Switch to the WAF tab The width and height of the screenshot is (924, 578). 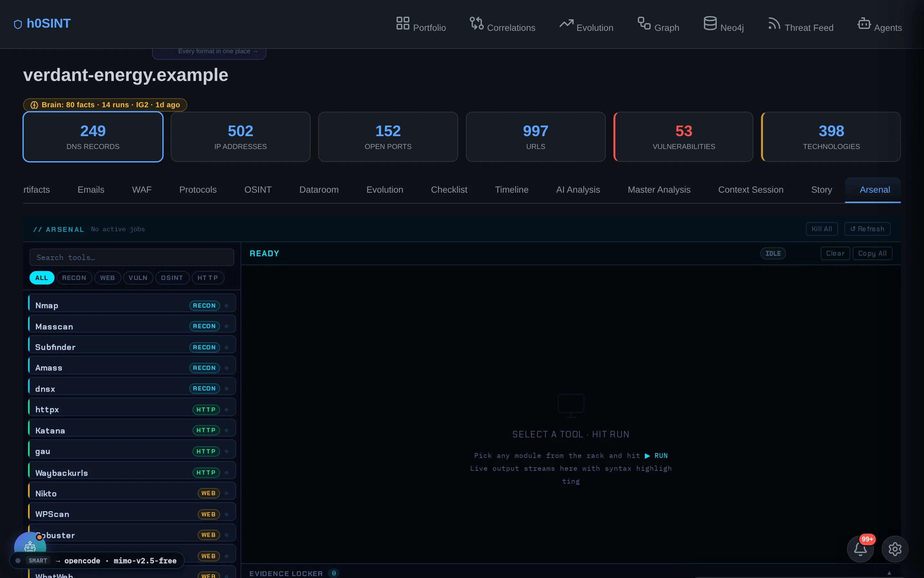click(142, 189)
